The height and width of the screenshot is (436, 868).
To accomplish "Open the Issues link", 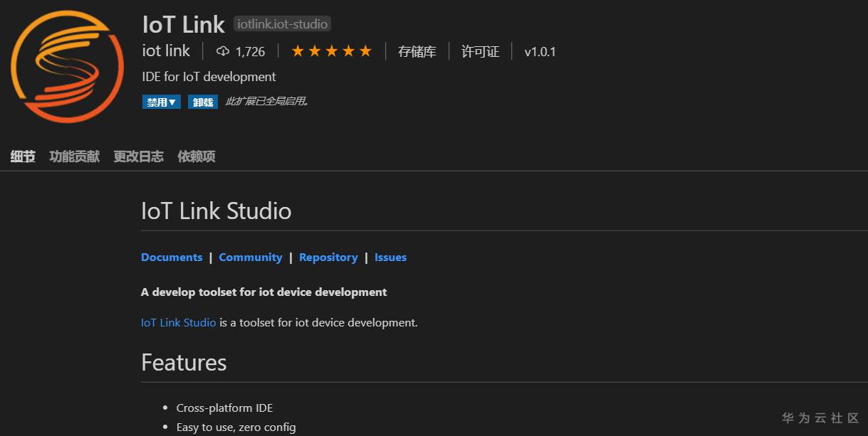I will (x=390, y=257).
